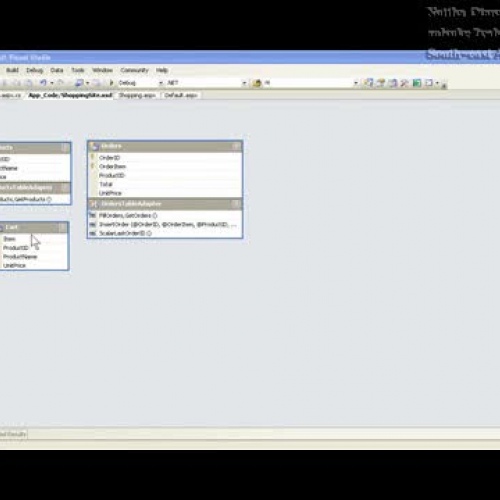
Task: Select the Total column in Orders
Action: (x=165, y=184)
